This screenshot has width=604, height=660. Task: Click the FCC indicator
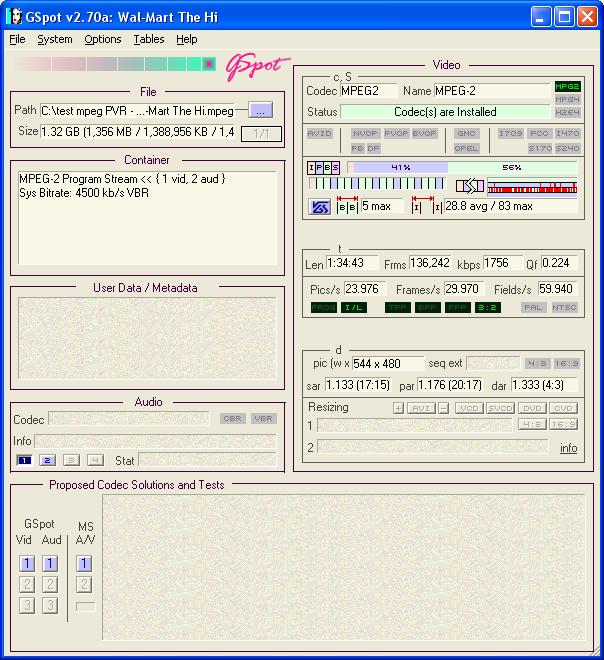tap(539, 133)
